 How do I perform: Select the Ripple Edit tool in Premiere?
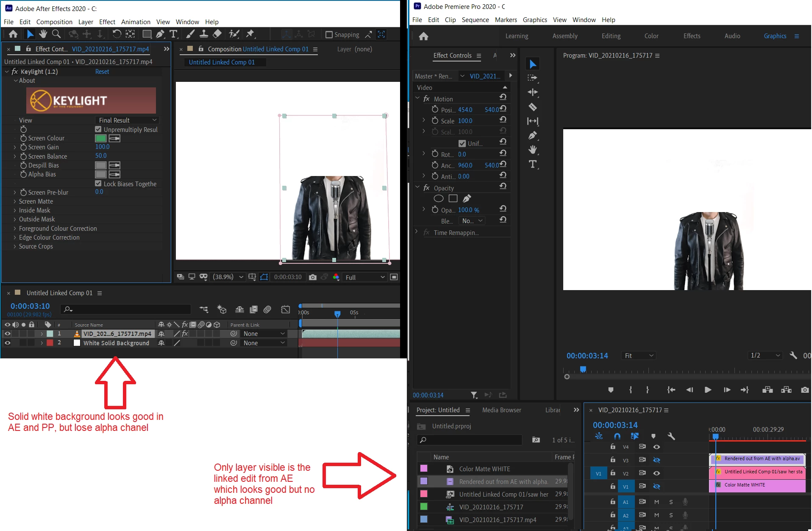(533, 92)
